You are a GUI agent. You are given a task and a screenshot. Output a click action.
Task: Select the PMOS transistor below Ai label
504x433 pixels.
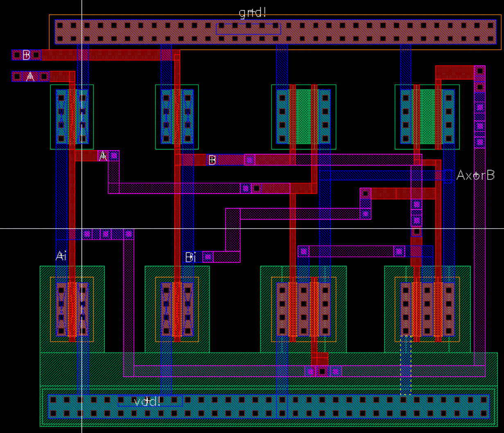click(x=72, y=309)
